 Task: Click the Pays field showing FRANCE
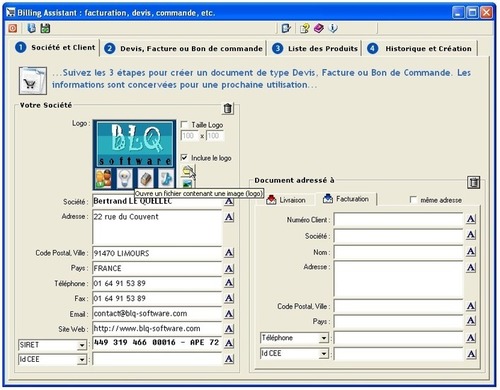point(157,268)
